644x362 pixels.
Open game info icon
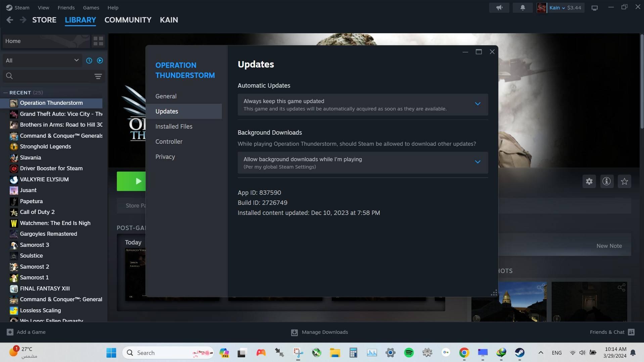pos(606,181)
